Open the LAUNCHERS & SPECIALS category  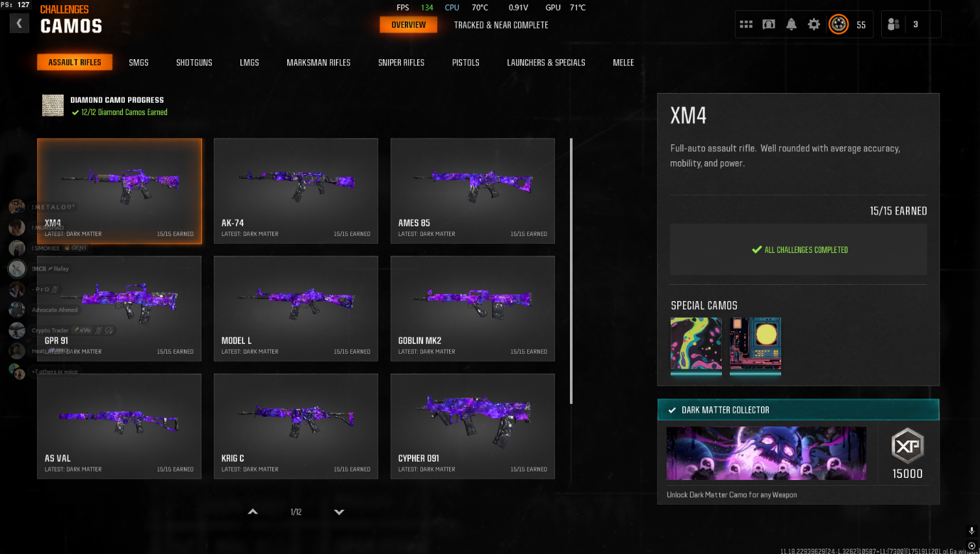(546, 62)
